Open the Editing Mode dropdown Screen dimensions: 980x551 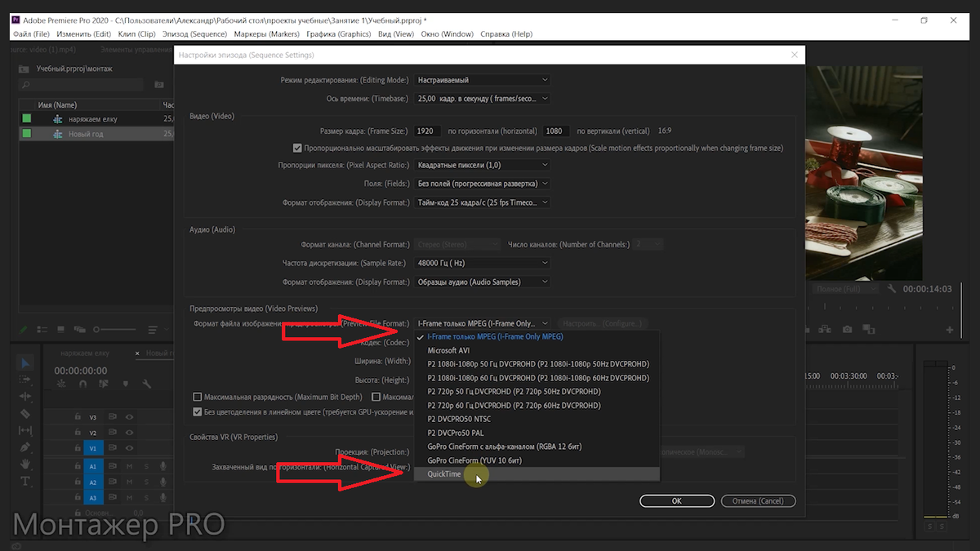[x=482, y=80]
